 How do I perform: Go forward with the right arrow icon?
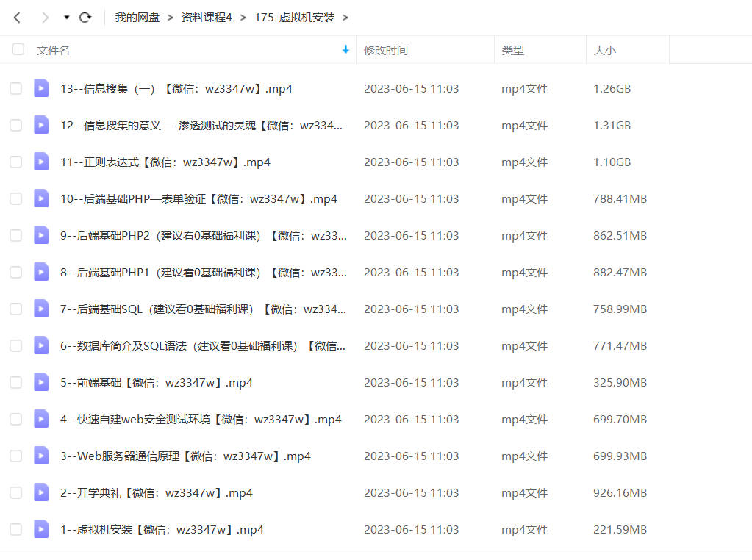click(45, 18)
